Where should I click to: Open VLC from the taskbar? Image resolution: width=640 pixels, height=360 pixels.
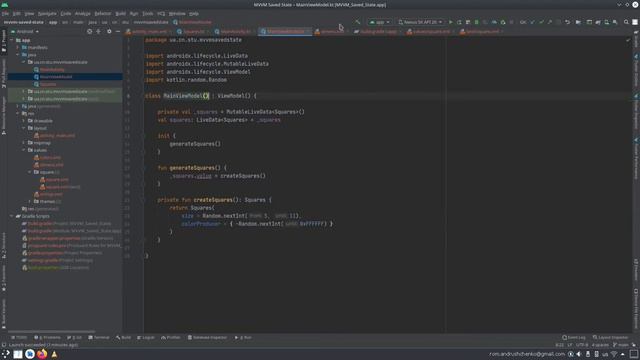coord(54,354)
